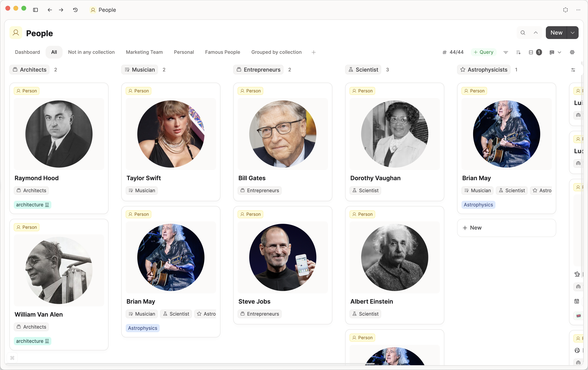Open search with the magnifier icon
Viewport: 588px width, 370px height.
(x=523, y=33)
